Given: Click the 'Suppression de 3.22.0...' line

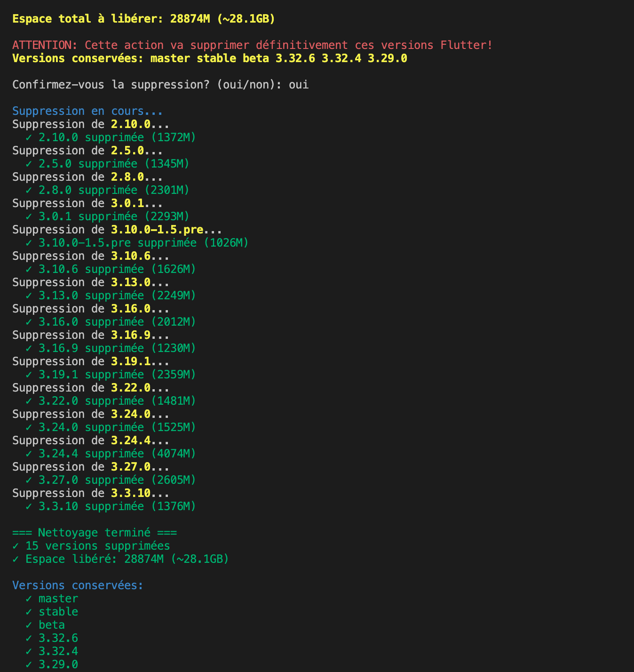Looking at the screenshot, I should click(91, 388).
